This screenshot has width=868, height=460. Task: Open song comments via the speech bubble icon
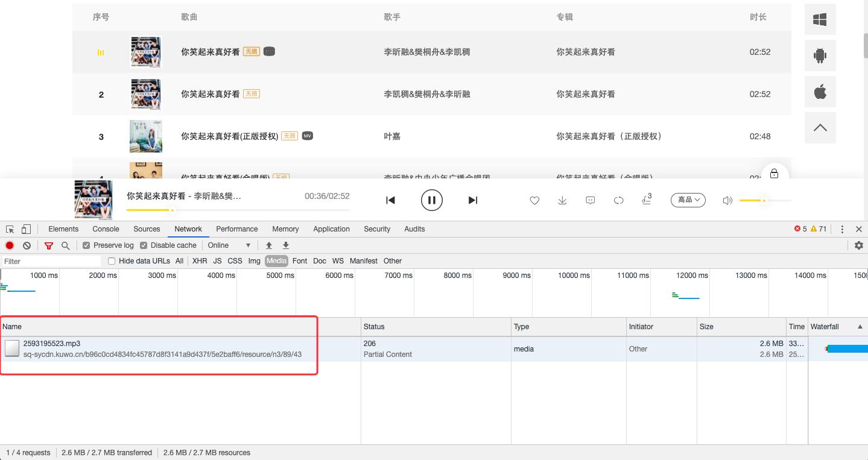pos(591,200)
